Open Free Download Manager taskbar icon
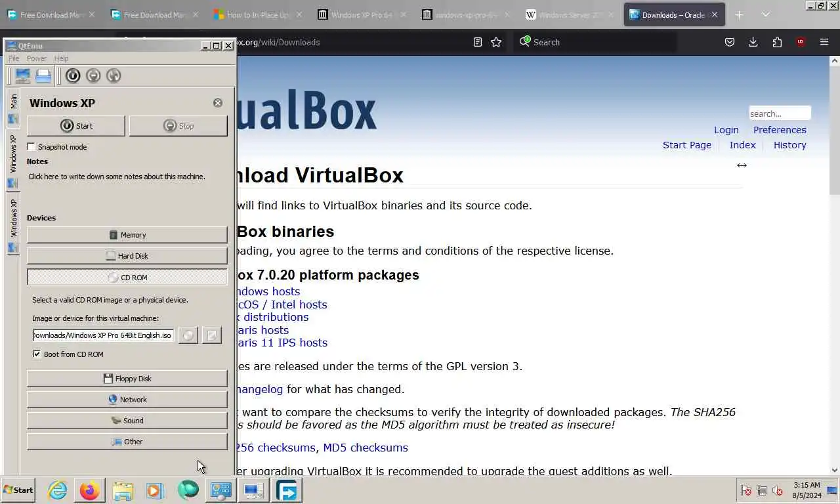This screenshot has height=504, width=840. click(x=287, y=490)
